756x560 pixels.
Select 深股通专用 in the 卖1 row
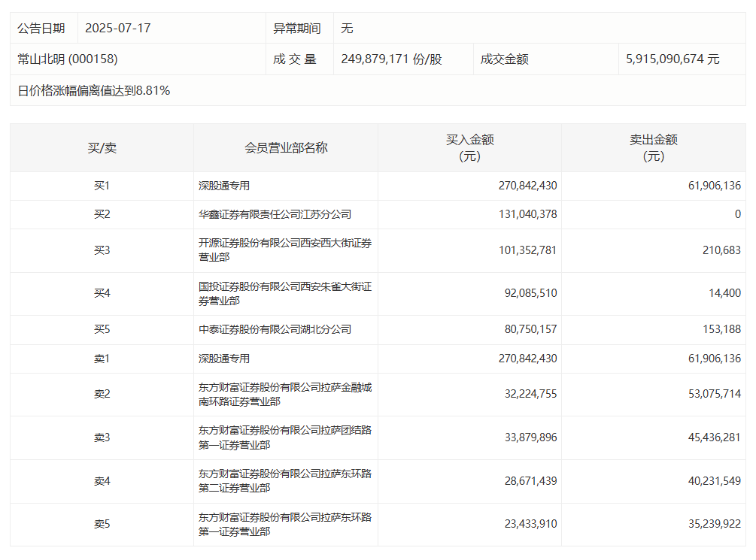pos(224,359)
